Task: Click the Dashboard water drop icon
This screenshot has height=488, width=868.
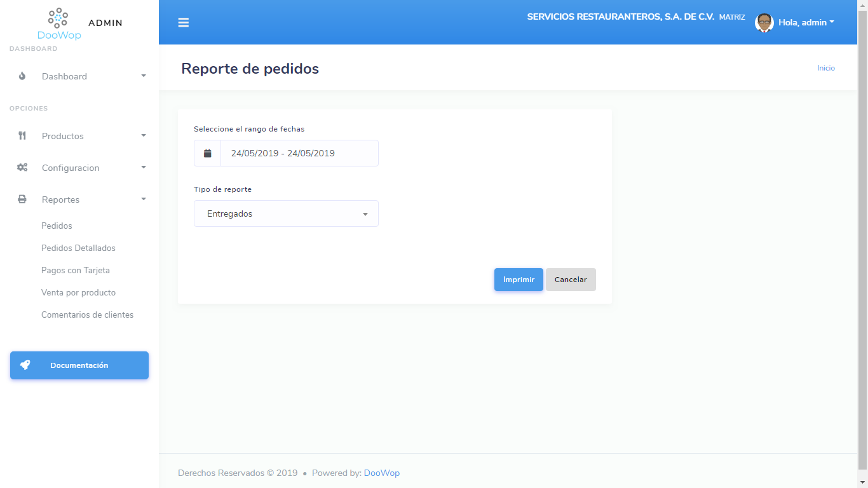Action: point(22,76)
